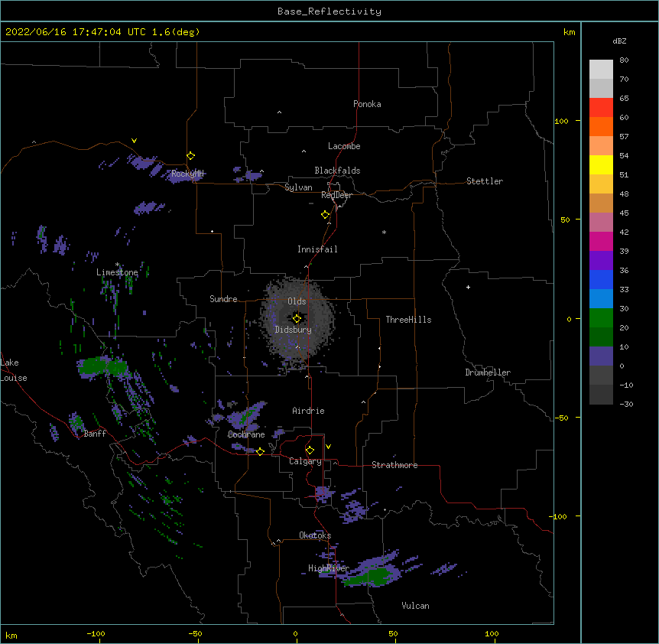The height and width of the screenshot is (644, 659).
Task: Click the Cochrane town label
Action: (246, 434)
